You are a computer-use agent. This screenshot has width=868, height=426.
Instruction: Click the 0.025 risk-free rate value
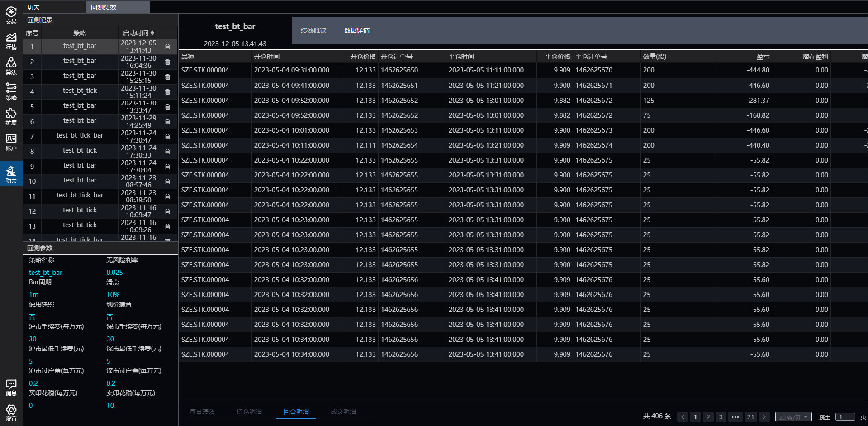tap(114, 273)
